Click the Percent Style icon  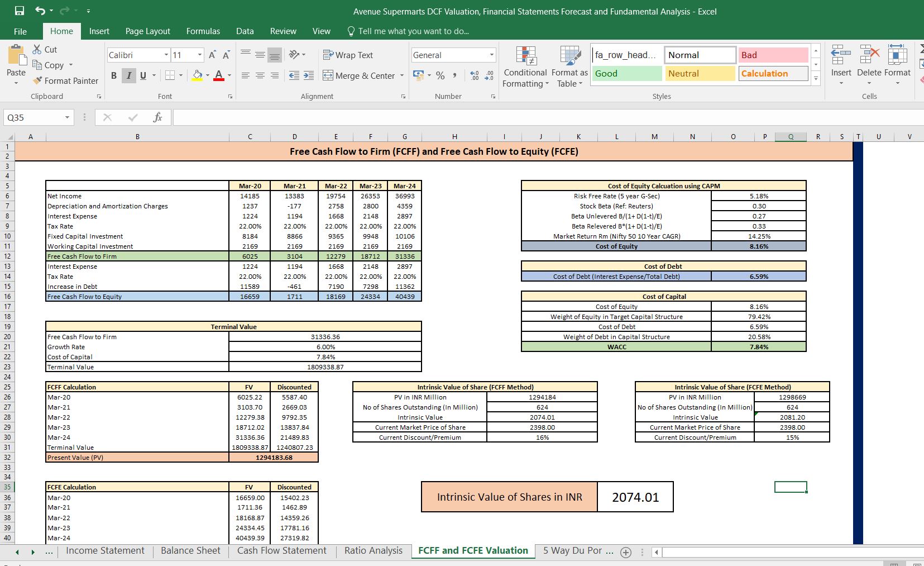coord(441,75)
